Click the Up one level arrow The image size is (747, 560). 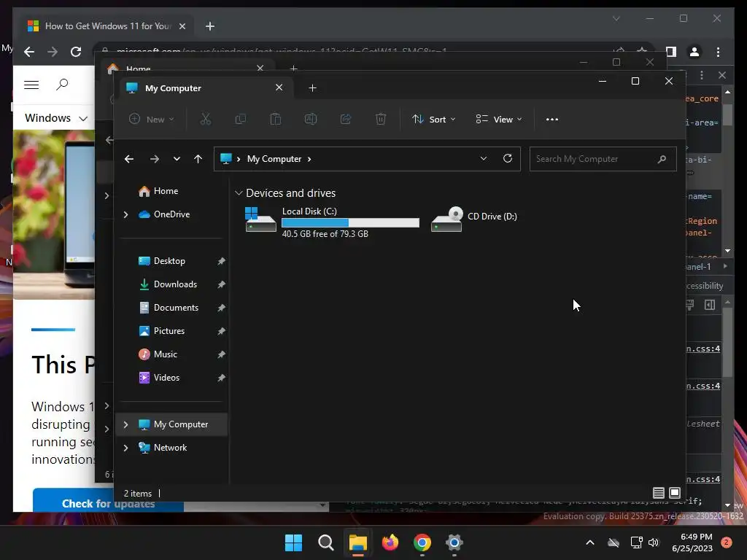[198, 159]
